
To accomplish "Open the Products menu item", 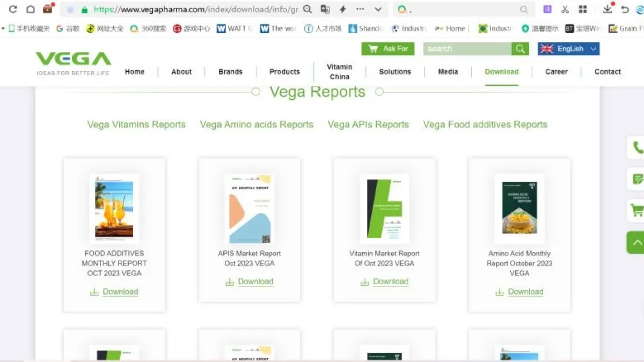I will pos(284,72).
